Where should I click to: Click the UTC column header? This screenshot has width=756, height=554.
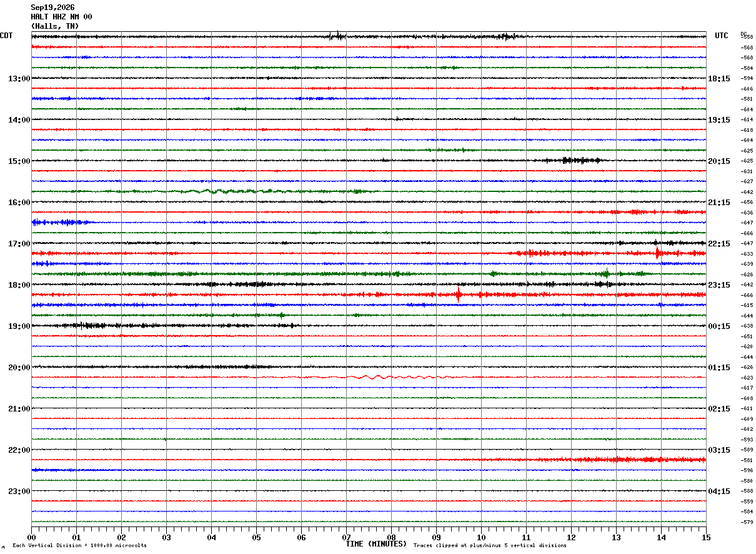[x=722, y=36]
